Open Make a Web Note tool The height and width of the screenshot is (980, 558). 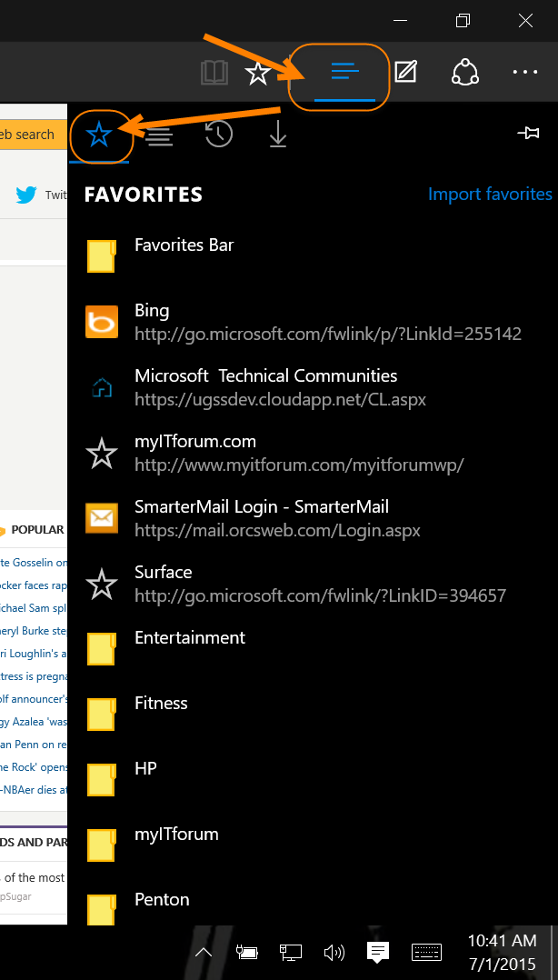(x=405, y=73)
